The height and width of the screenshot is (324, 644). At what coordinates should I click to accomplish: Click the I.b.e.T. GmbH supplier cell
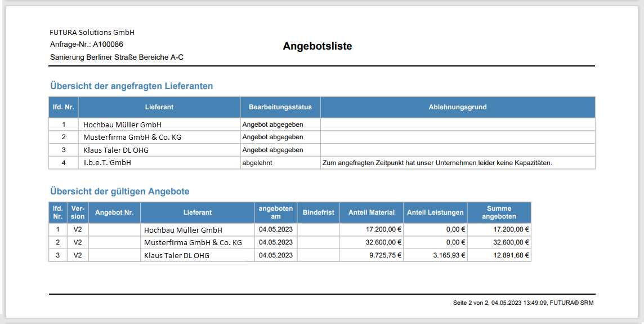click(108, 163)
